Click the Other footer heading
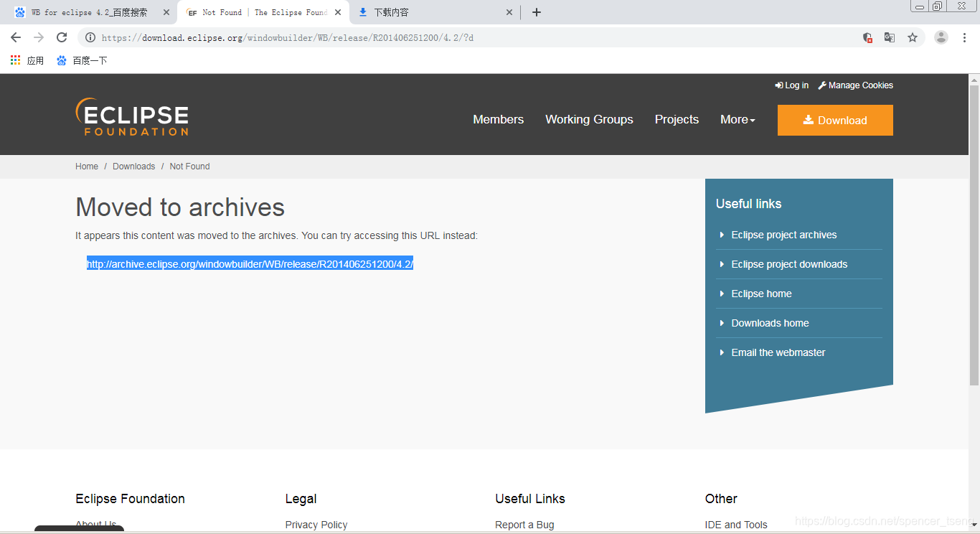980x534 pixels. click(x=721, y=499)
